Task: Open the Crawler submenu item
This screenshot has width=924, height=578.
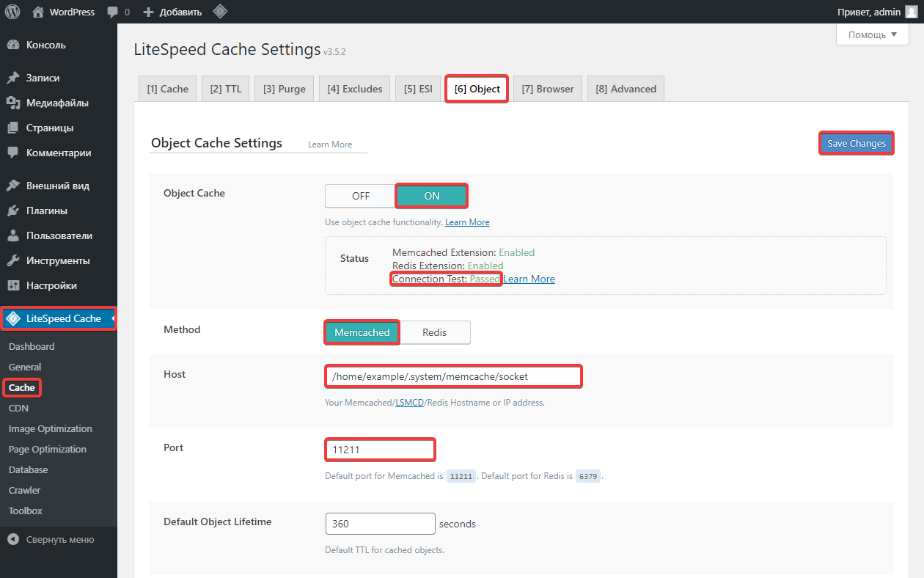Action: 25,490
